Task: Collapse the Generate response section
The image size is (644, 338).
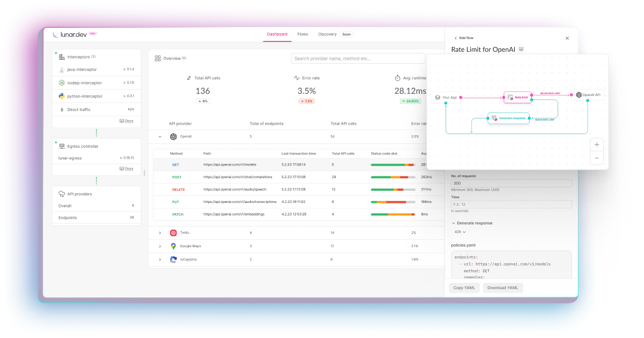Action: pos(453,223)
